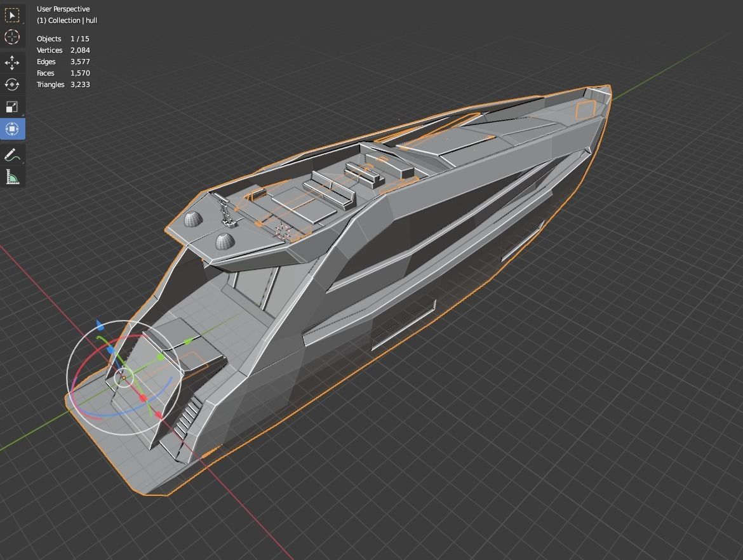
Task: Select the active Transform tool
Action: [x=12, y=129]
